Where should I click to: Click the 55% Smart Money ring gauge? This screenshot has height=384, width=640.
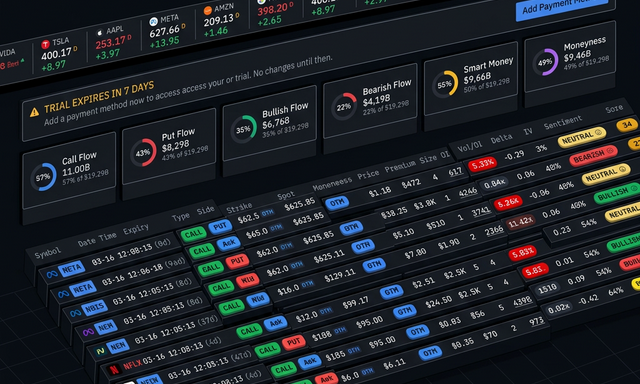tap(445, 84)
